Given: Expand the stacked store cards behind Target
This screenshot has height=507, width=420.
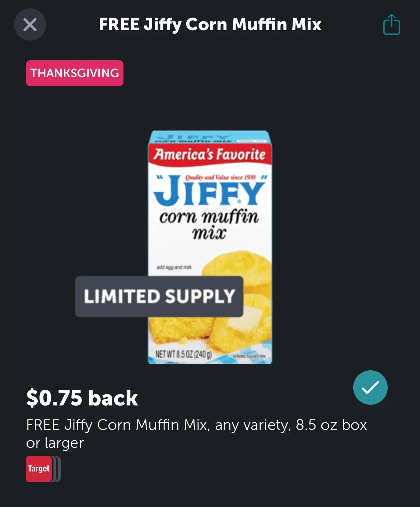Looking at the screenshot, I should point(57,469).
